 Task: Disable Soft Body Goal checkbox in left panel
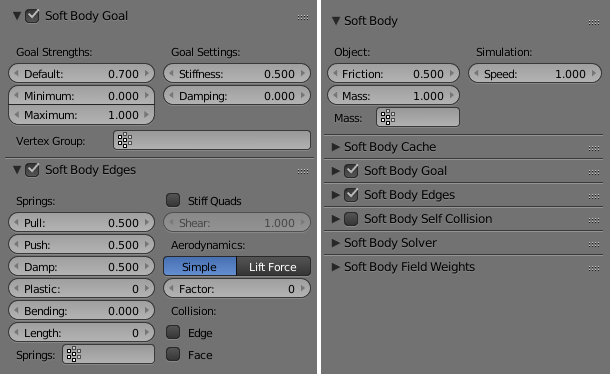click(32, 16)
